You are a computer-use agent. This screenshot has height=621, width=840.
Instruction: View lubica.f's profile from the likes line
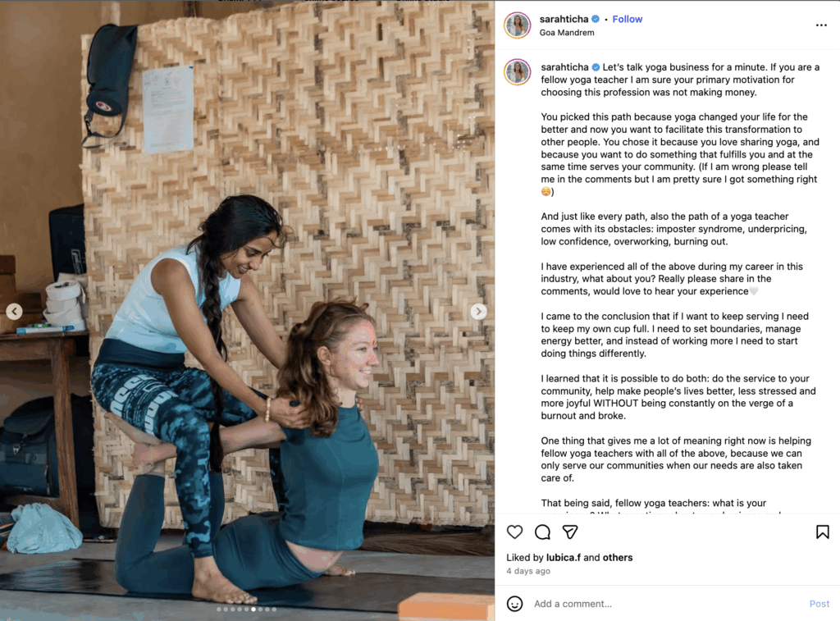tap(564, 557)
